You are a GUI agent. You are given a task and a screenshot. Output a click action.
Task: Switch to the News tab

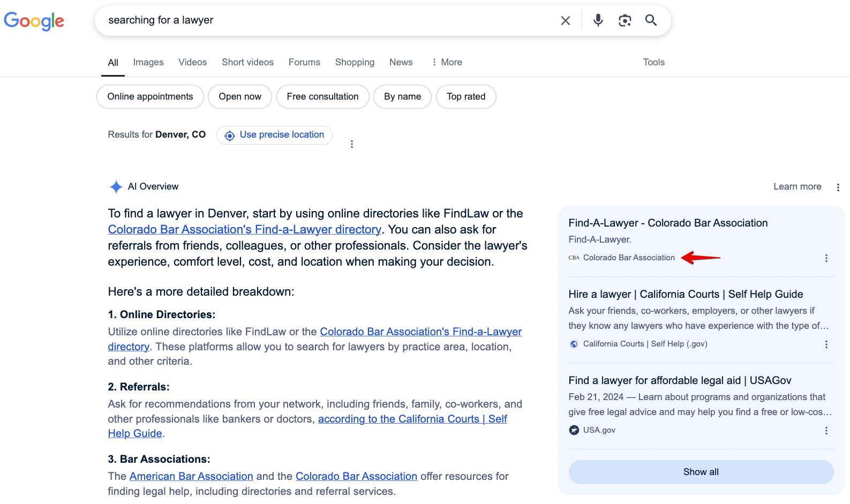[x=401, y=62]
